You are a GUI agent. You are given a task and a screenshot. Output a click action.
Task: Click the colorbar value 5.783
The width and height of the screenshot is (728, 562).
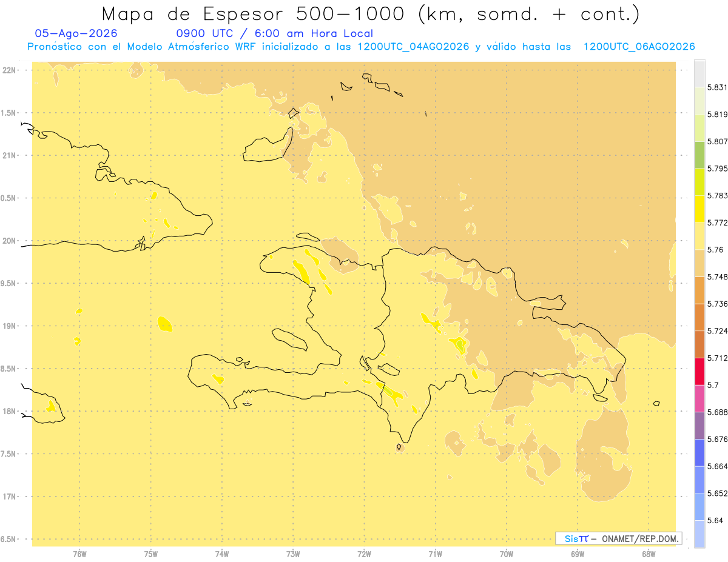[718, 195]
